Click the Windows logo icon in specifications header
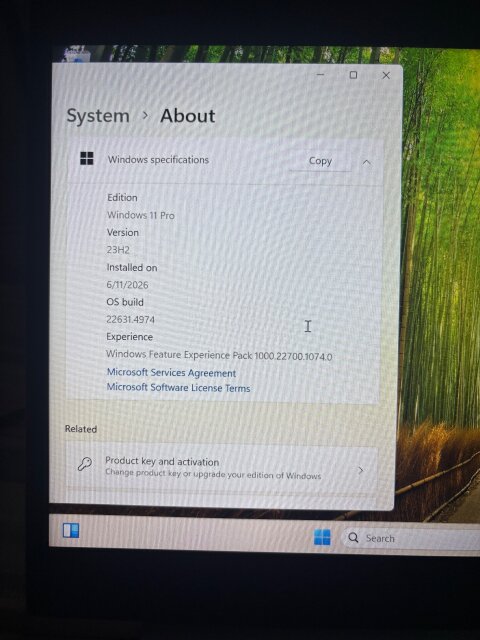This screenshot has width=480, height=640. click(x=87, y=158)
